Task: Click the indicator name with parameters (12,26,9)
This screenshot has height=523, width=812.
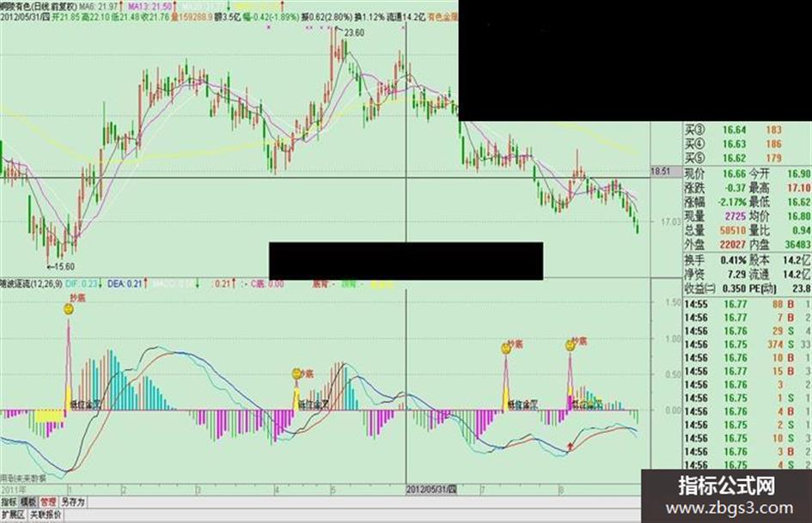Action: (31, 283)
